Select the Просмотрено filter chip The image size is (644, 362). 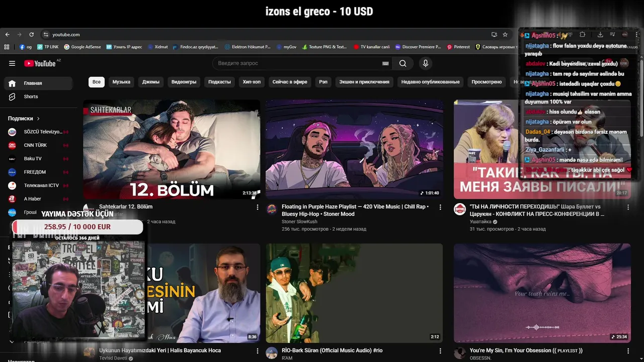pos(487,82)
